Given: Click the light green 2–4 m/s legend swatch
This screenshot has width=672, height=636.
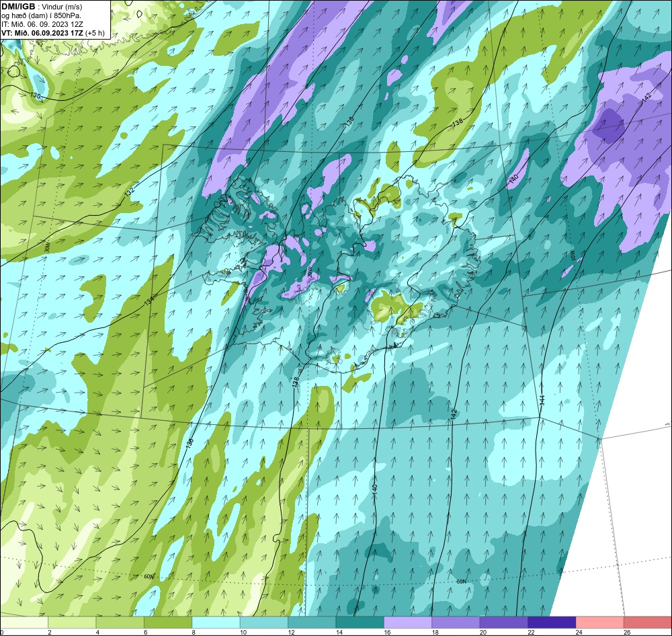Looking at the screenshot, I should 72,622.
